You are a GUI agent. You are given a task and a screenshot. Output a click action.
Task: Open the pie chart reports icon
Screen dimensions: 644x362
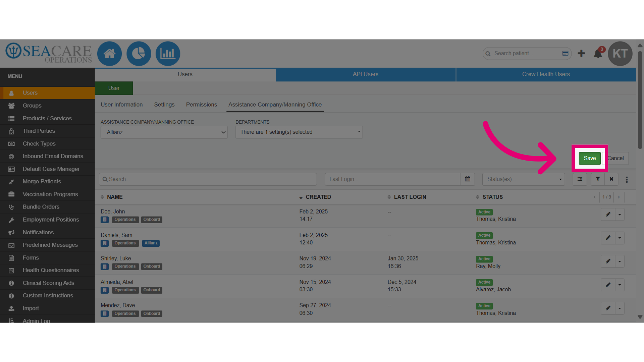[x=139, y=54]
